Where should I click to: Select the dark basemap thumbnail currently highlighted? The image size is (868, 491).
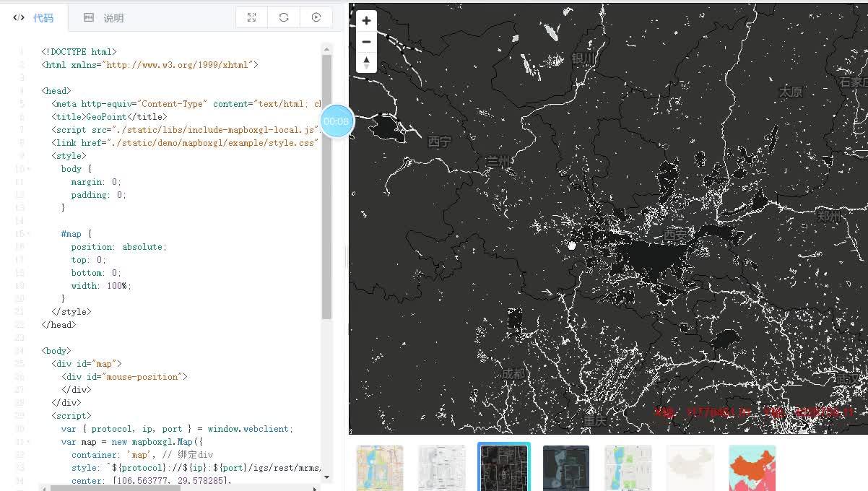pyautogui.click(x=504, y=468)
